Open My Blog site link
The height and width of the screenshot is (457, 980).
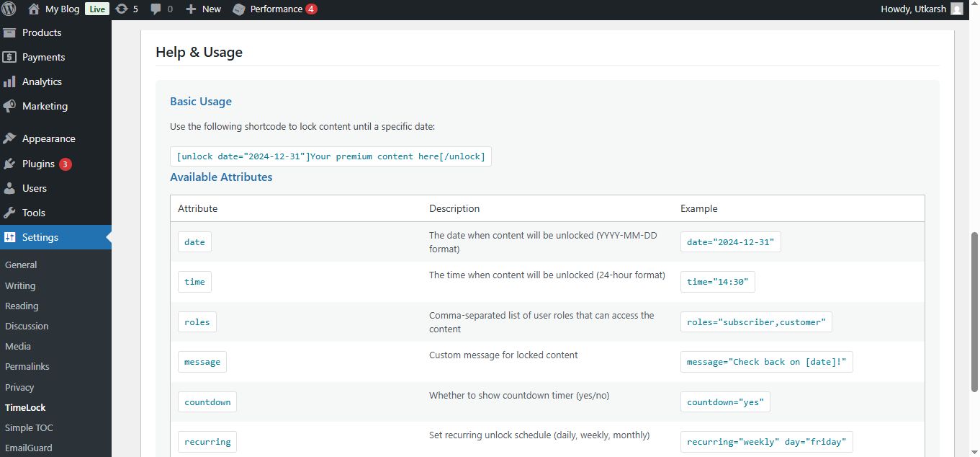click(x=62, y=9)
